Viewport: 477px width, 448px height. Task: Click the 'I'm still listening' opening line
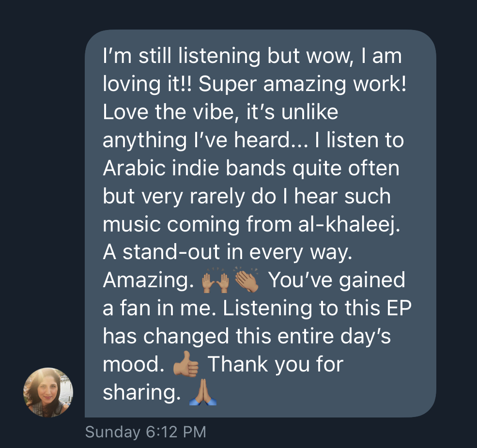click(x=182, y=56)
